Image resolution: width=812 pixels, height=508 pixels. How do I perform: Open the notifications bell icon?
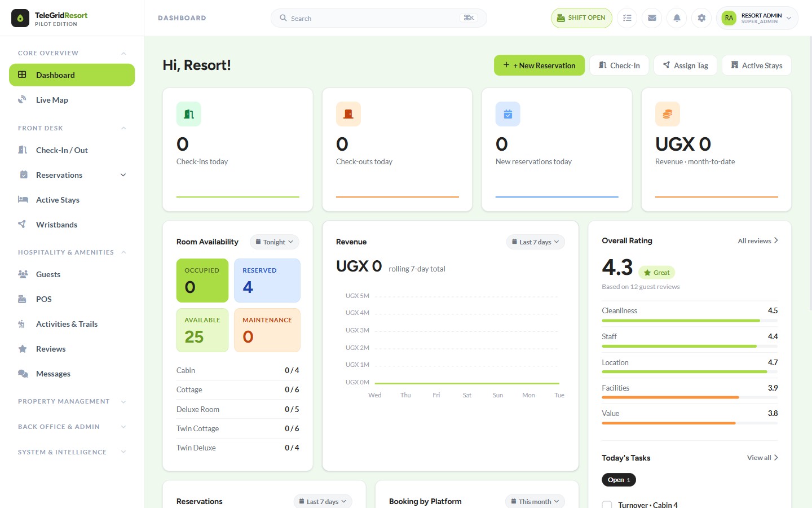pyautogui.click(x=677, y=18)
